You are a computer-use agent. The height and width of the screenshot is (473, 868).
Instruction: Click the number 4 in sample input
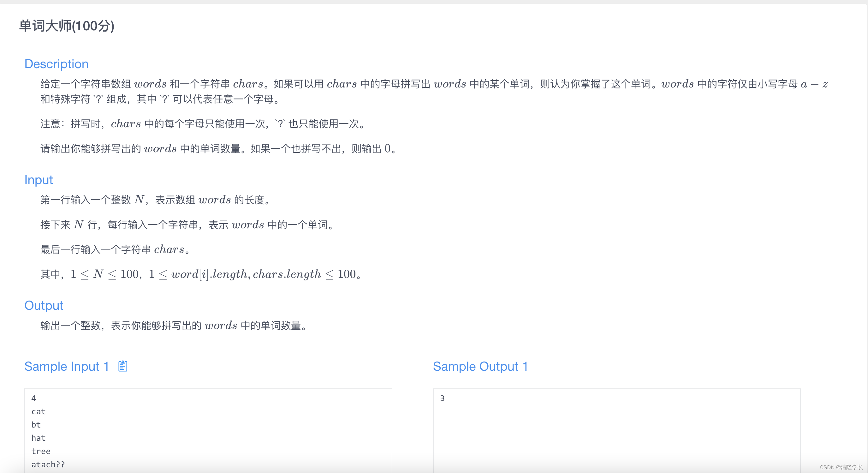[34, 398]
